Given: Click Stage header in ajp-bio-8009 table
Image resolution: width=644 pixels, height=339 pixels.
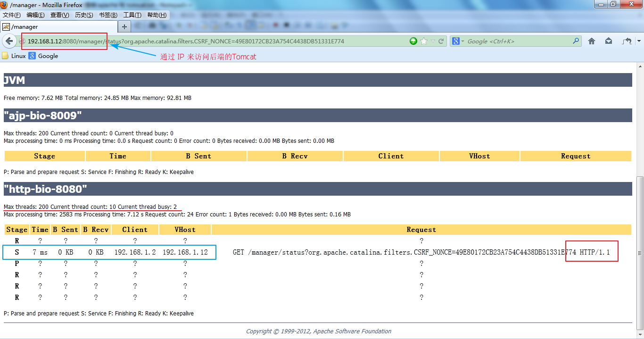Looking at the screenshot, I should click(x=45, y=156).
